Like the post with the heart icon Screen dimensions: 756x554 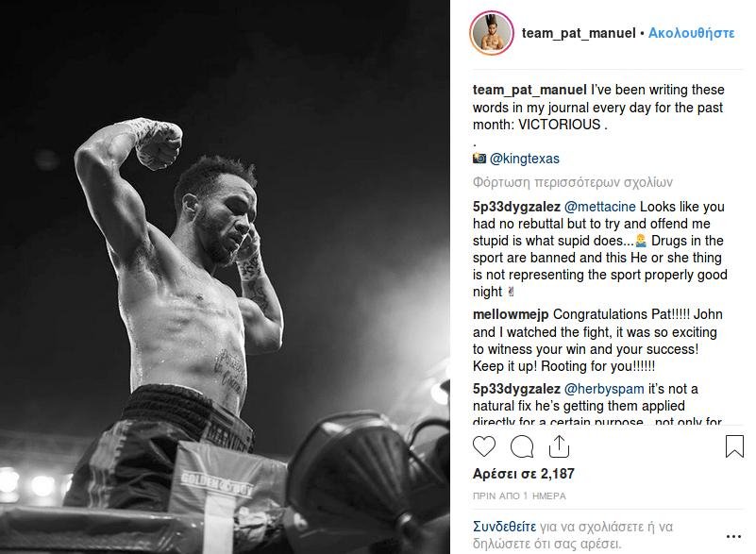tap(484, 446)
